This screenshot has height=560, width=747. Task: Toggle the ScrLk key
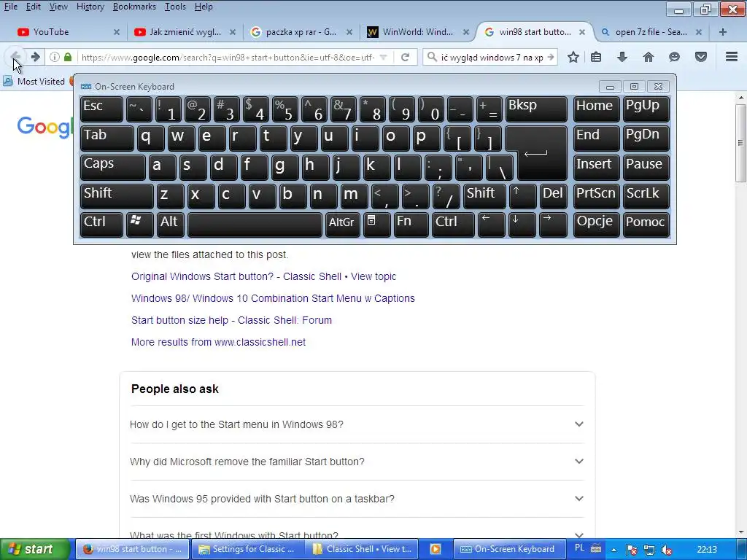[646, 196]
